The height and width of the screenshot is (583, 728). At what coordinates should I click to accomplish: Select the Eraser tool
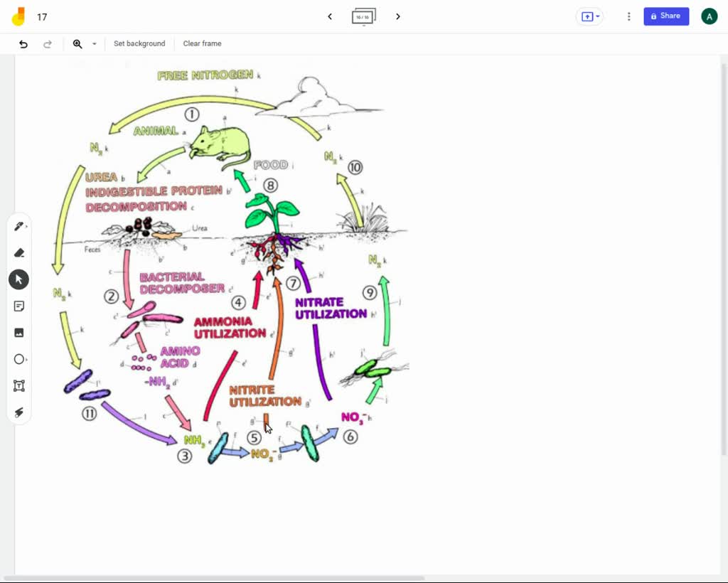[x=18, y=252]
